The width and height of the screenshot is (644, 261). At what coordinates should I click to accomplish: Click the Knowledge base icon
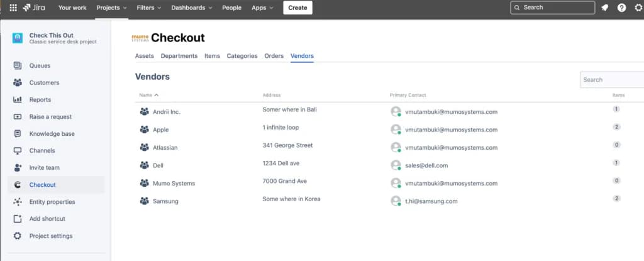(17, 133)
